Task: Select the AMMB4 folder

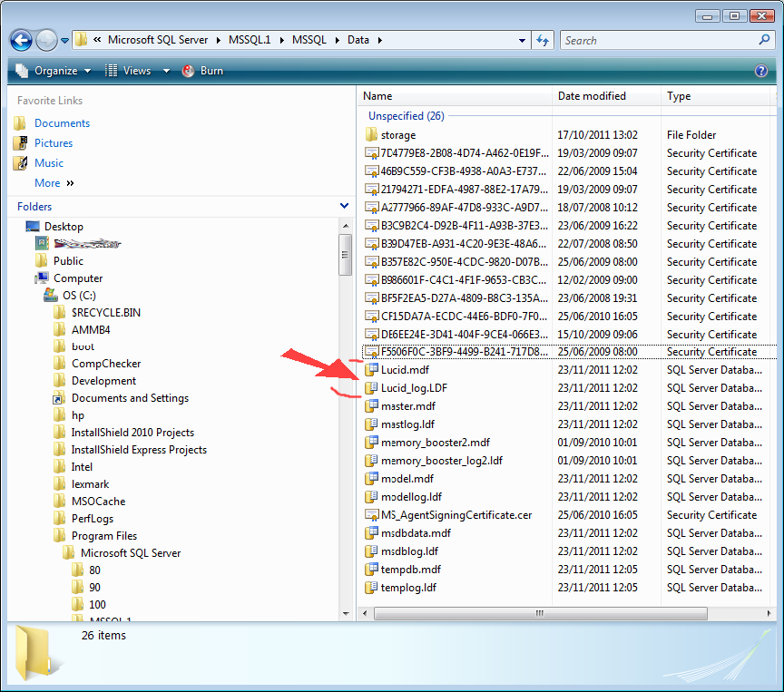Action: (x=91, y=330)
